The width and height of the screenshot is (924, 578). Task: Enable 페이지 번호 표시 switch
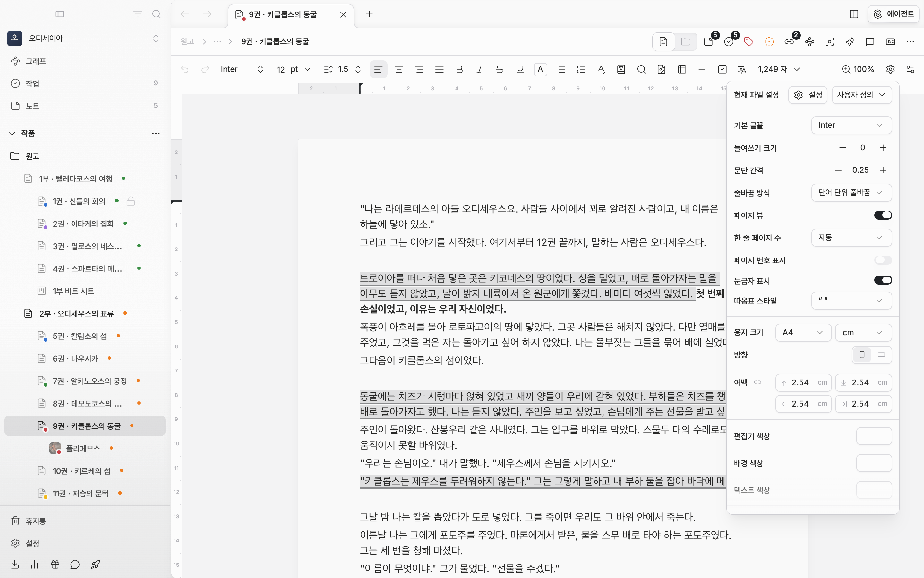(883, 260)
